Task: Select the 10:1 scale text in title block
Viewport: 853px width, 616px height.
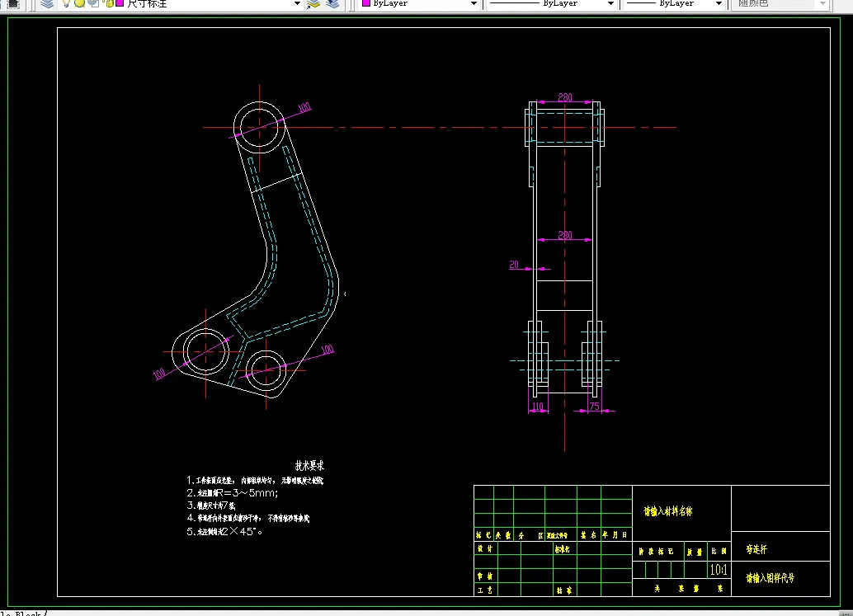Action: 719,570
